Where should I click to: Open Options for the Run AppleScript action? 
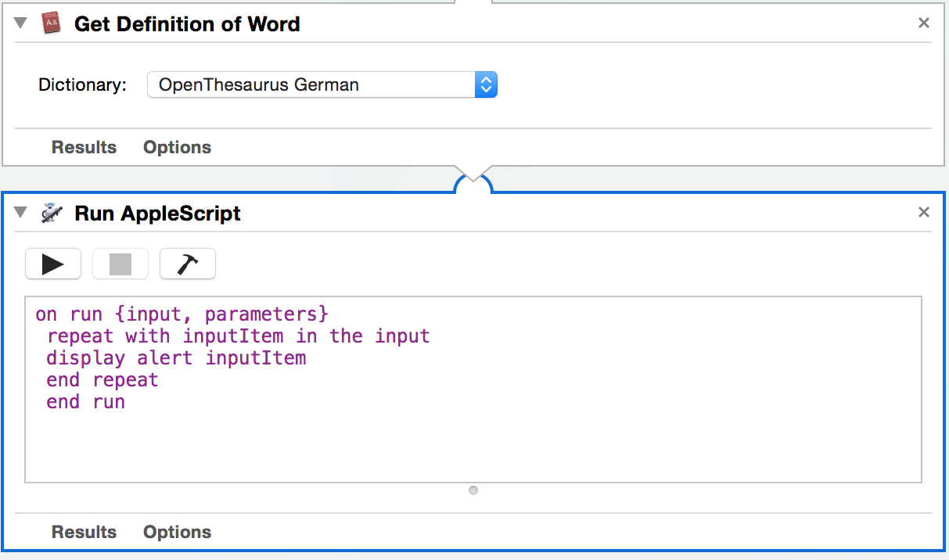point(177,532)
